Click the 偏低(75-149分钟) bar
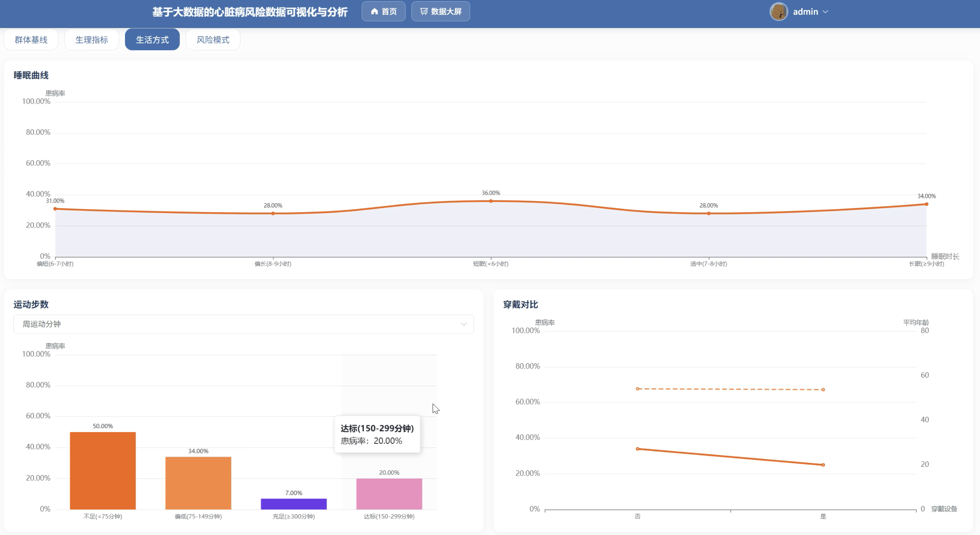980x535 pixels. pos(198,483)
